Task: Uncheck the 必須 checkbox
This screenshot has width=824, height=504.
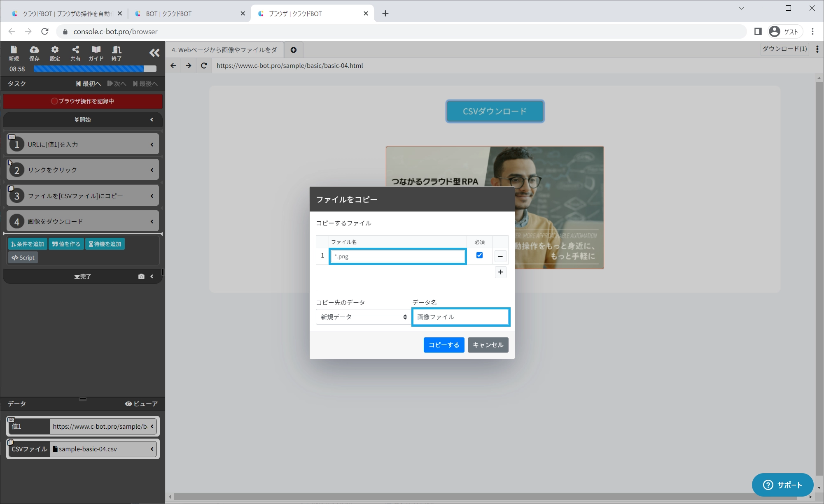Action: [479, 255]
